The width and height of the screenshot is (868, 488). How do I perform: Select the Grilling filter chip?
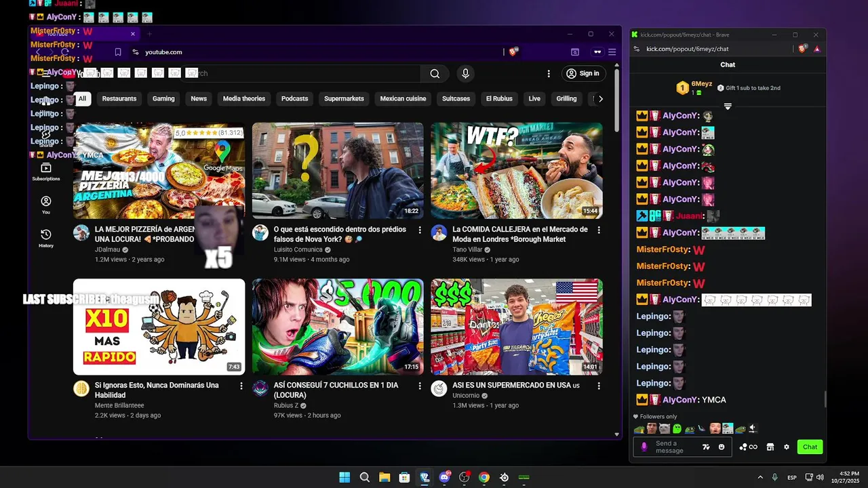click(566, 98)
